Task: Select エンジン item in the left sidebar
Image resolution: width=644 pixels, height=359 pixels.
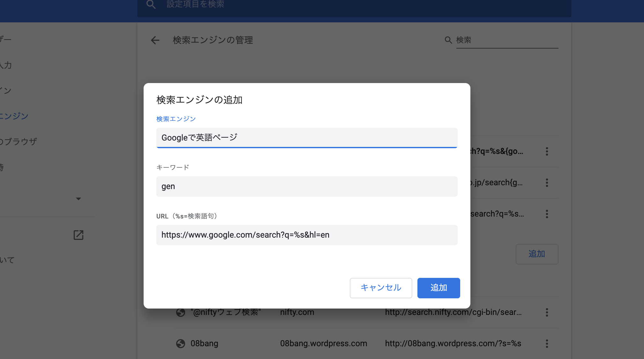Action: coord(14,116)
